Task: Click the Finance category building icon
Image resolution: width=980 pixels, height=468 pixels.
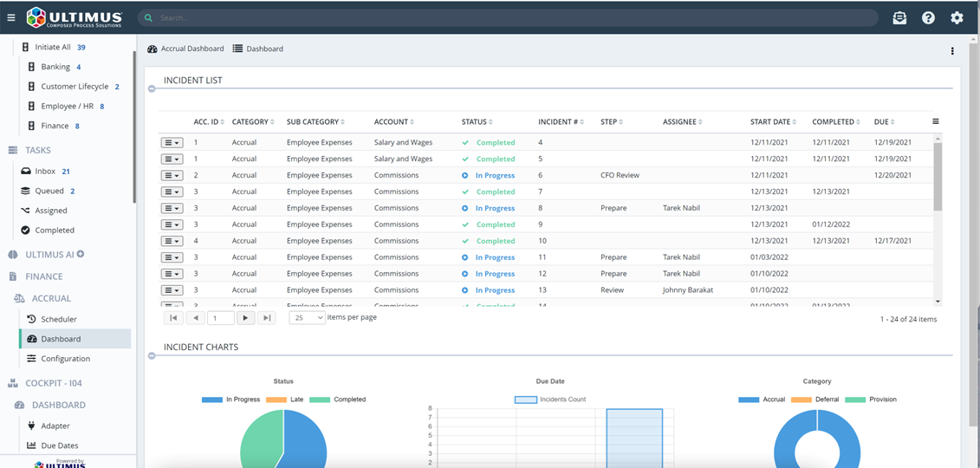Action: (31, 126)
